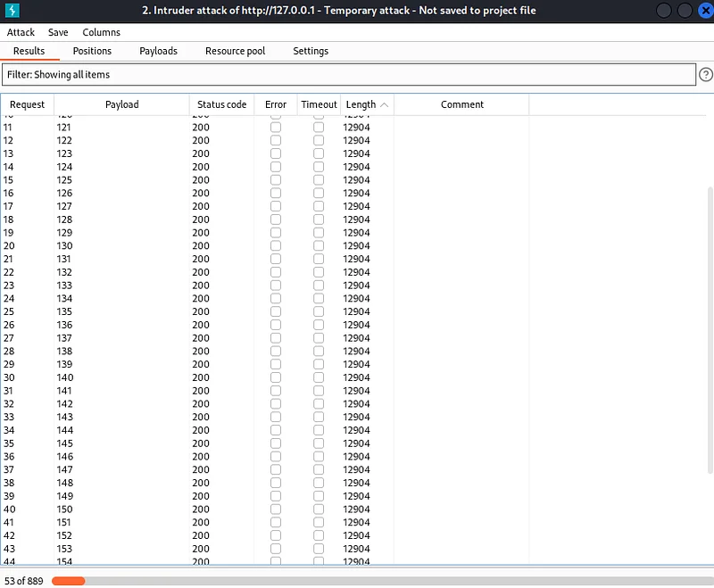The width and height of the screenshot is (714, 588).
Task: Open the attack Settings tab
Action: click(x=311, y=51)
